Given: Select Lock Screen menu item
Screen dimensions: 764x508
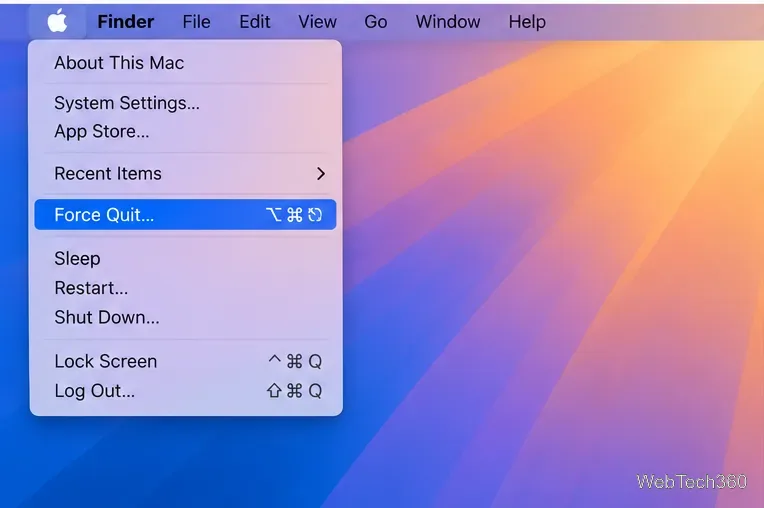Looking at the screenshot, I should [x=185, y=361].
